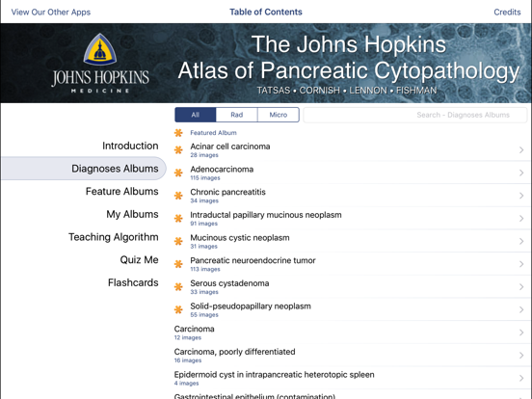Screen dimensions: 532x399
Task: Click the Featured Album asterisk icon
Action: 178,133
